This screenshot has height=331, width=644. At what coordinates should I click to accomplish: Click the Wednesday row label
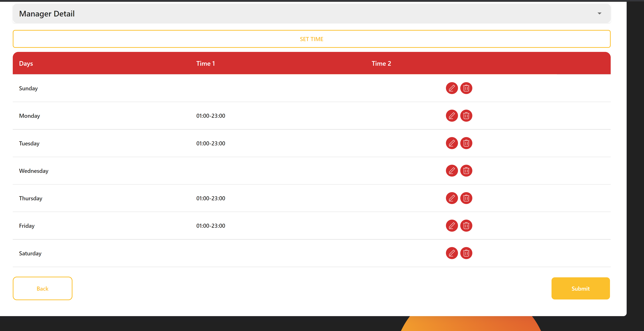(x=34, y=171)
